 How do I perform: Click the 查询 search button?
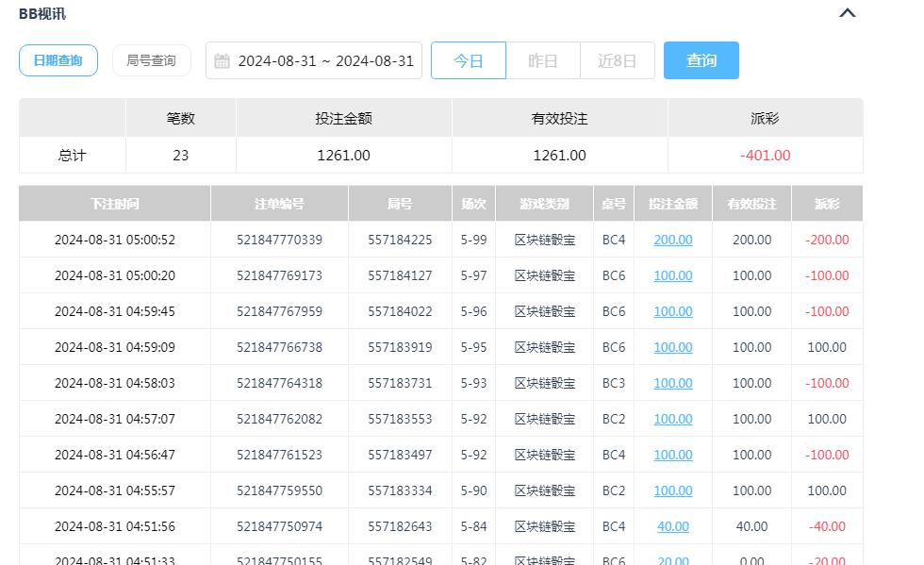point(701,59)
